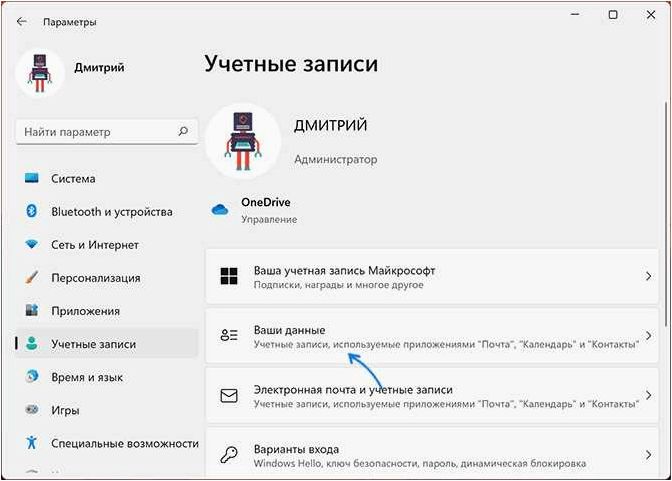
Task: Open Ваша учетная запись Майкрософт
Action: point(432,277)
